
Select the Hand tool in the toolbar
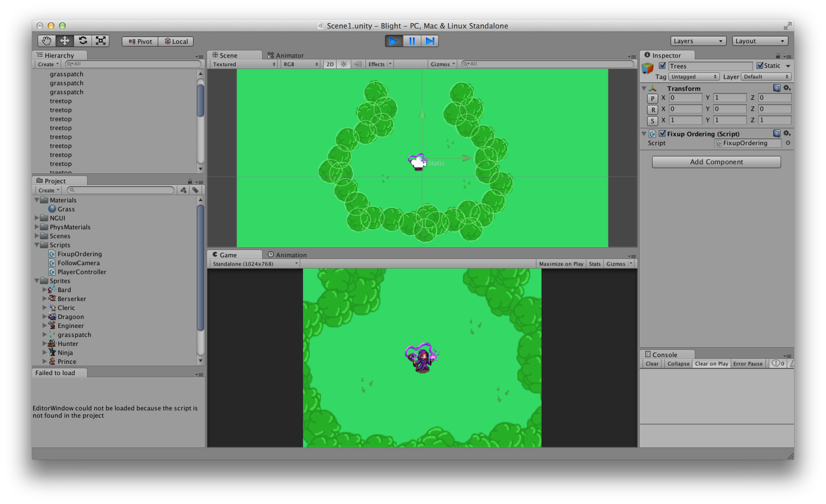tap(47, 41)
